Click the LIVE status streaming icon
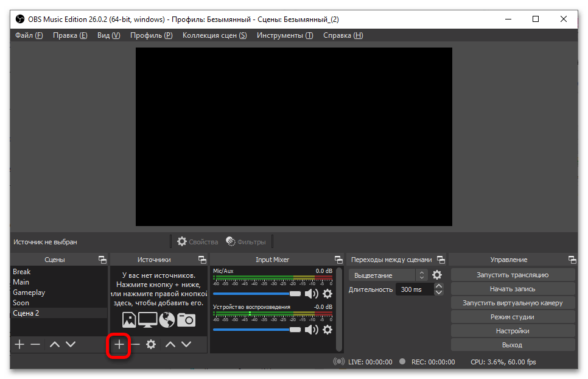 click(x=339, y=361)
